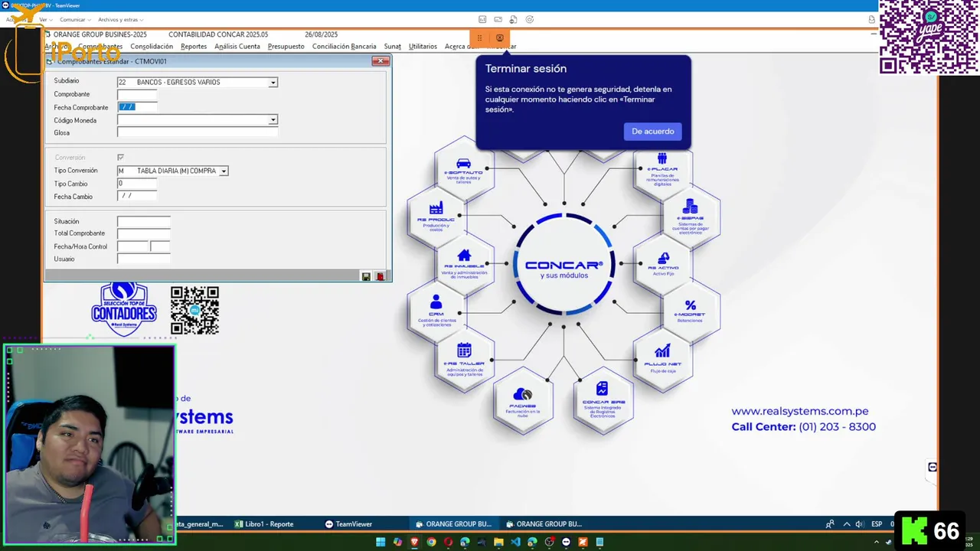980x551 pixels.
Task: Click the red exit icon in Comprobantes dialog
Action: tap(381, 276)
